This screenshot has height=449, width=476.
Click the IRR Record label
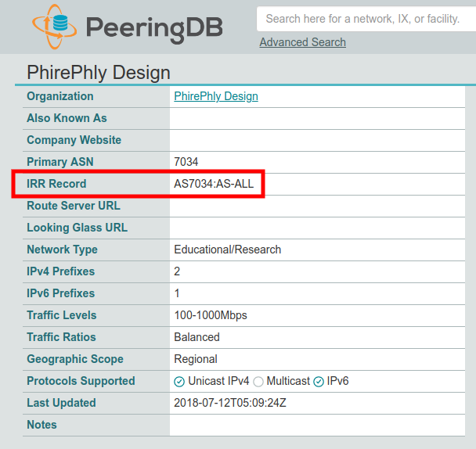[x=56, y=184]
